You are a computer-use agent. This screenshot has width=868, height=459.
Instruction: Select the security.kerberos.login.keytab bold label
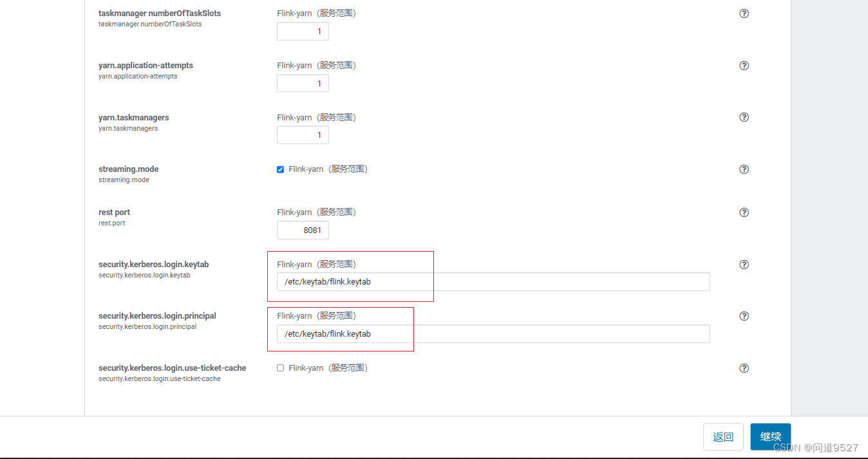(x=154, y=265)
